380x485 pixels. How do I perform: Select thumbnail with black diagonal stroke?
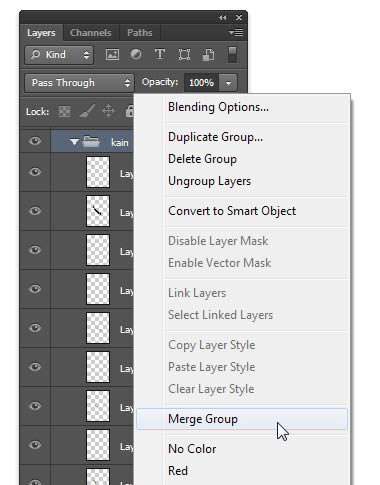98,211
